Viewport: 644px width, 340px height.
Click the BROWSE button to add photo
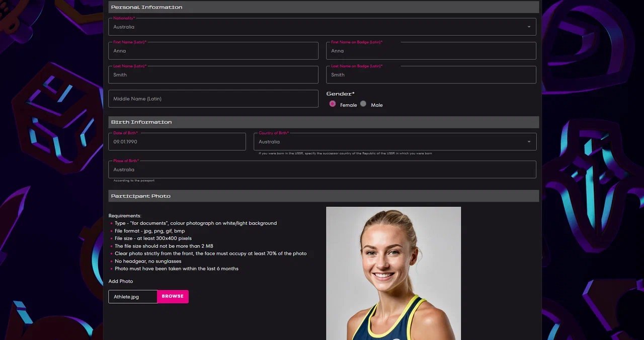(173, 296)
